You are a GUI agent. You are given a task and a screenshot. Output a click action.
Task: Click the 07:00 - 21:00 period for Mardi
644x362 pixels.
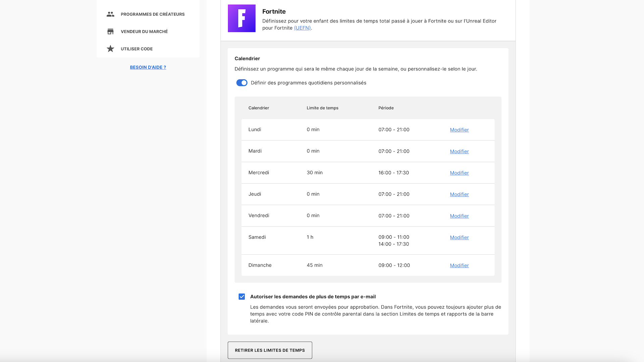tap(394, 151)
